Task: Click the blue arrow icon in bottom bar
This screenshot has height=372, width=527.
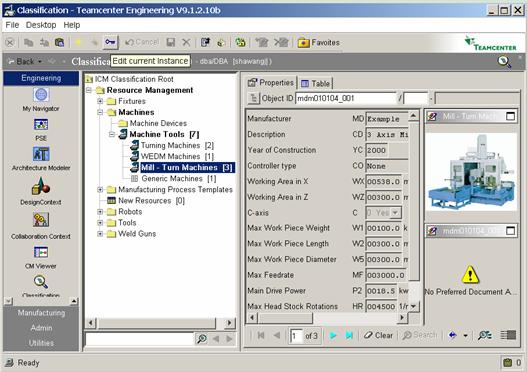Action: tap(452, 335)
